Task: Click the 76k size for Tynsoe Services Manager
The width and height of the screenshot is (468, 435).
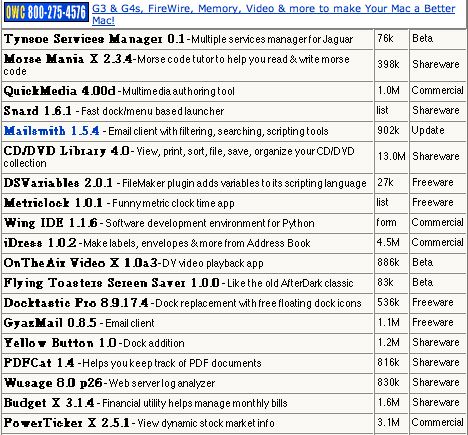Action: coord(385,38)
